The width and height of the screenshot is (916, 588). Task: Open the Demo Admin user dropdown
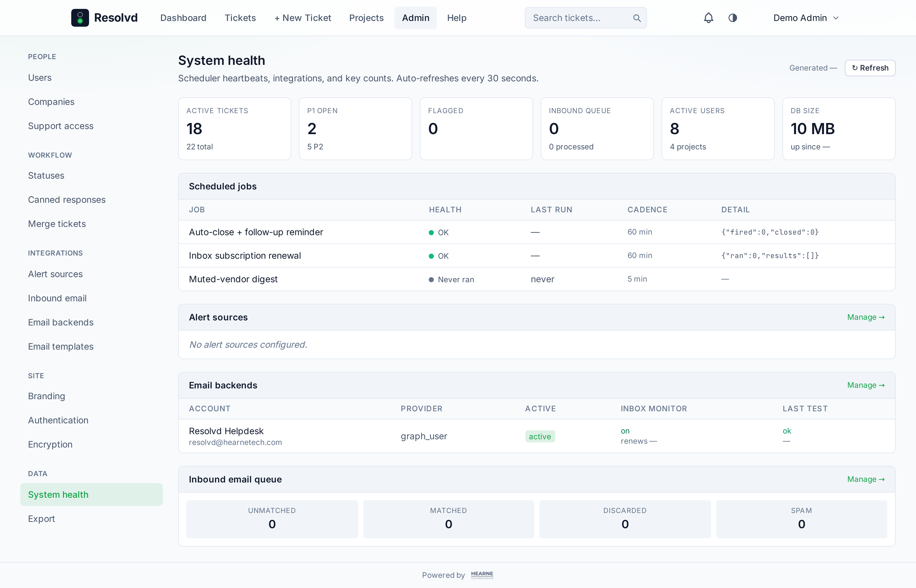806,18
